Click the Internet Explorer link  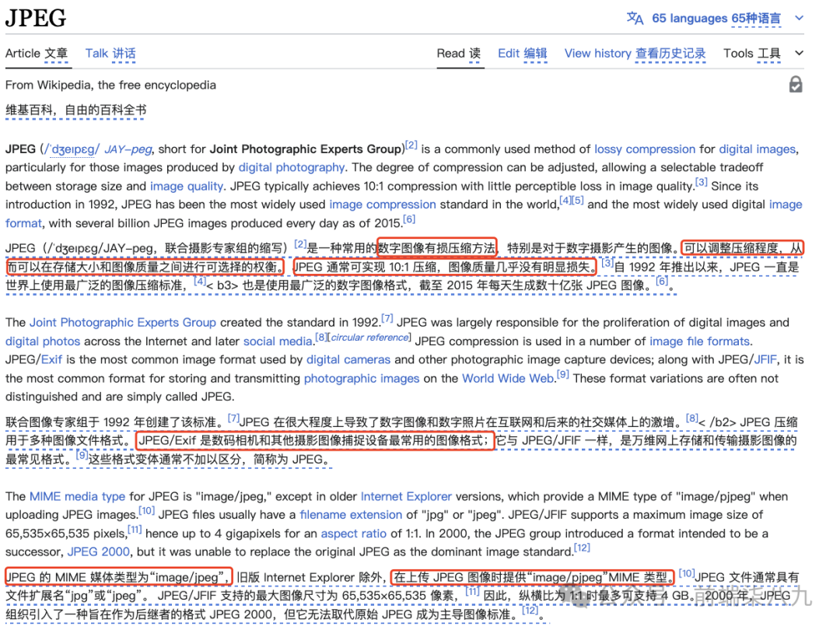(406, 496)
